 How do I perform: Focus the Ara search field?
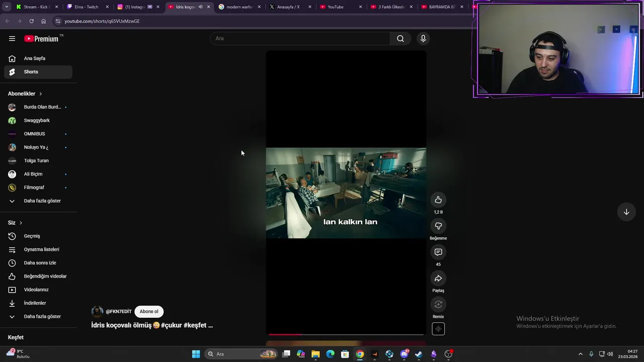(x=300, y=38)
